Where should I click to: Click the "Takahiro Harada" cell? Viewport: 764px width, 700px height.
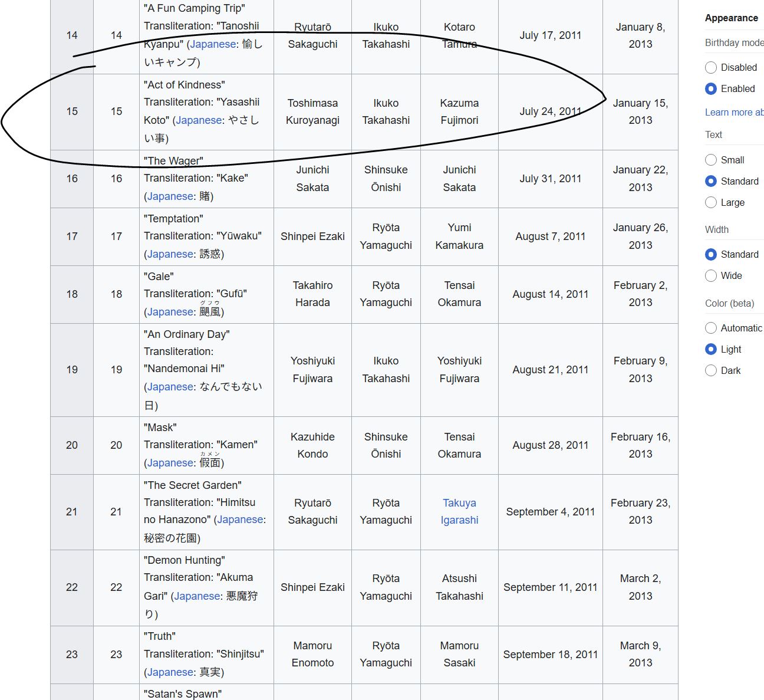click(312, 294)
